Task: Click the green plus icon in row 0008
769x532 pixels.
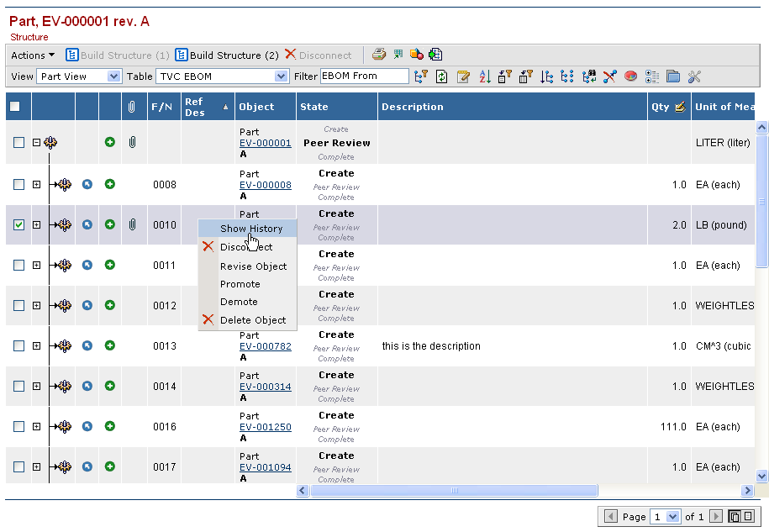Action: [x=110, y=184]
